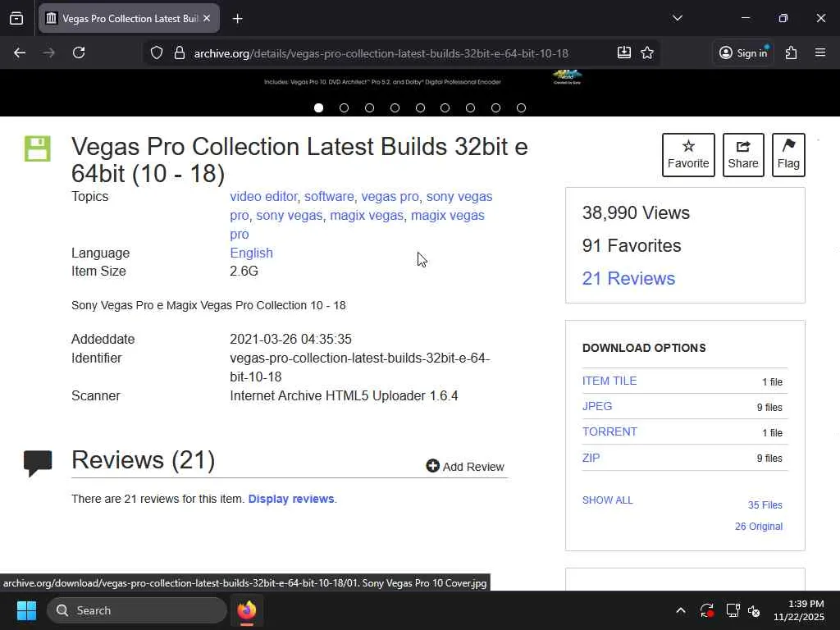Click Firefox icon in taskbar
The width and height of the screenshot is (840, 630).
[247, 610]
